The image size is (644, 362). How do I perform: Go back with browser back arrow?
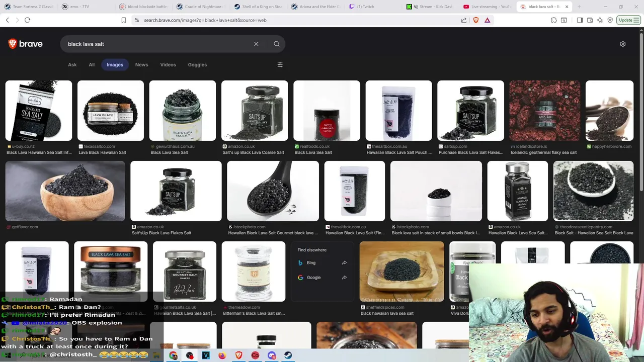point(7,20)
